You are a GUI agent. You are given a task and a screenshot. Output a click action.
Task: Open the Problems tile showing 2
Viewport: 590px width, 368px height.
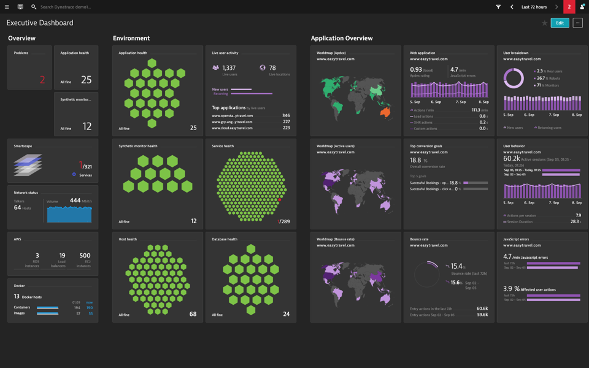pyautogui.click(x=29, y=67)
